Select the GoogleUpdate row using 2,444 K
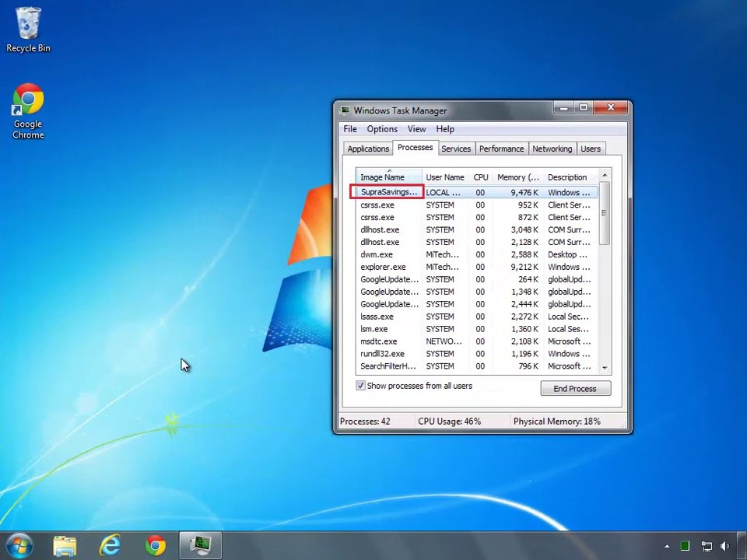 pyautogui.click(x=477, y=304)
